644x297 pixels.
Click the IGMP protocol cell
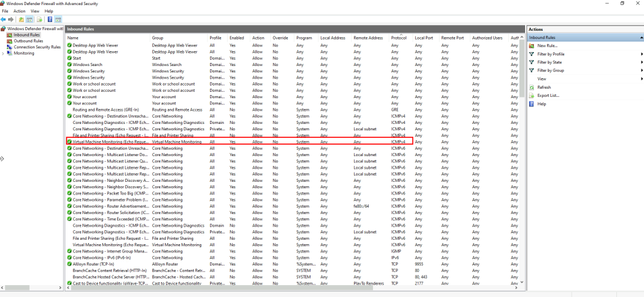tap(396, 251)
